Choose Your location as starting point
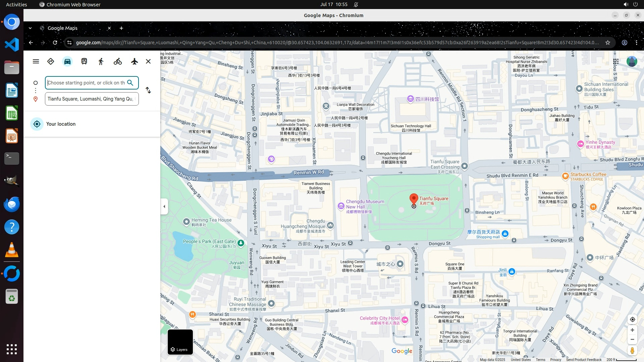This screenshot has width=644, height=362. point(61,124)
